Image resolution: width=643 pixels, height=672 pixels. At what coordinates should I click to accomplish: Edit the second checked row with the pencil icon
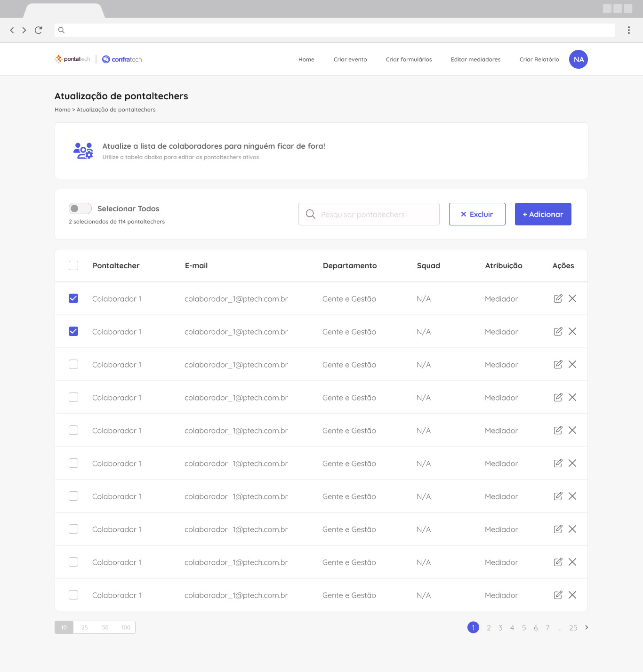tap(558, 331)
